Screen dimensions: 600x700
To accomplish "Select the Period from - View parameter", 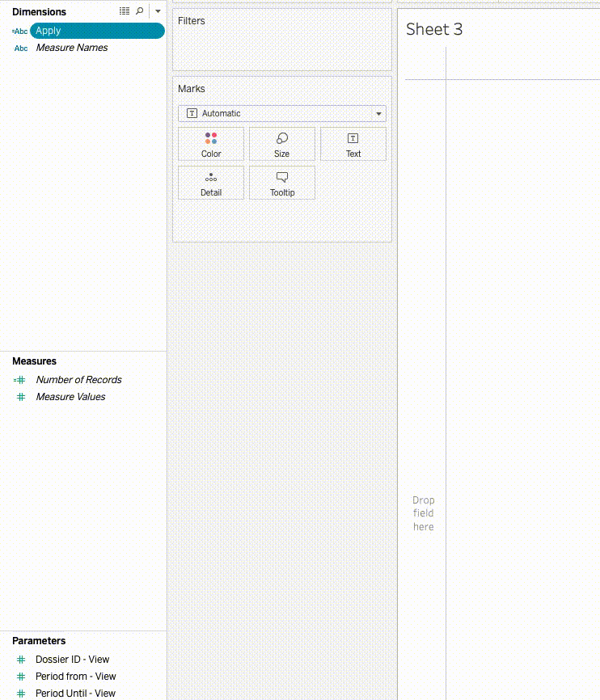I will pyautogui.click(x=75, y=677).
